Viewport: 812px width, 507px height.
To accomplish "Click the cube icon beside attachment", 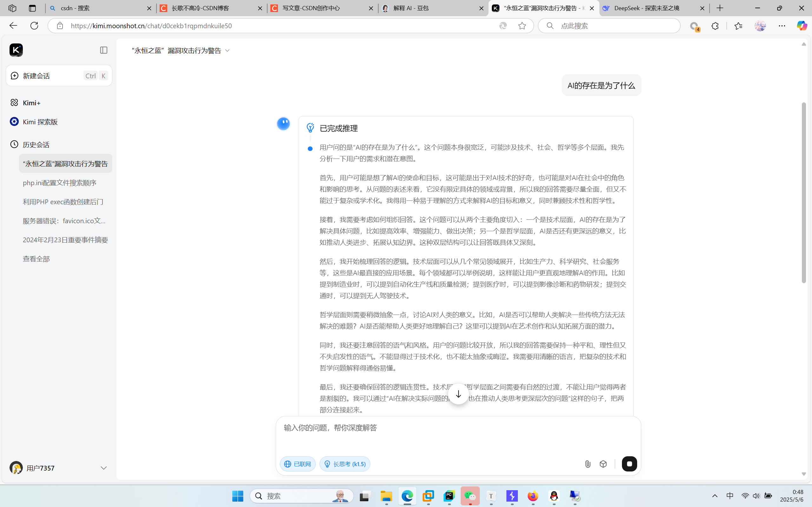I will click(x=603, y=464).
